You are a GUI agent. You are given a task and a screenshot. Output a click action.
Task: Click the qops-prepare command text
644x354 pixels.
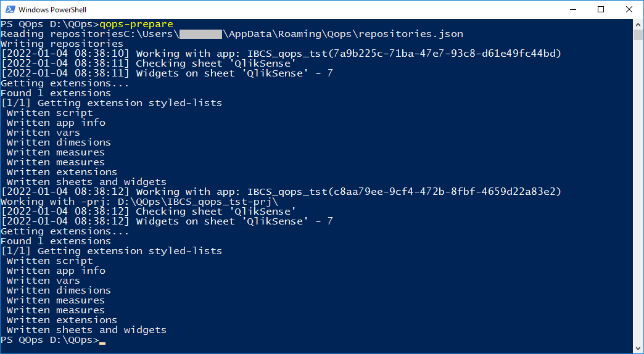pos(136,24)
